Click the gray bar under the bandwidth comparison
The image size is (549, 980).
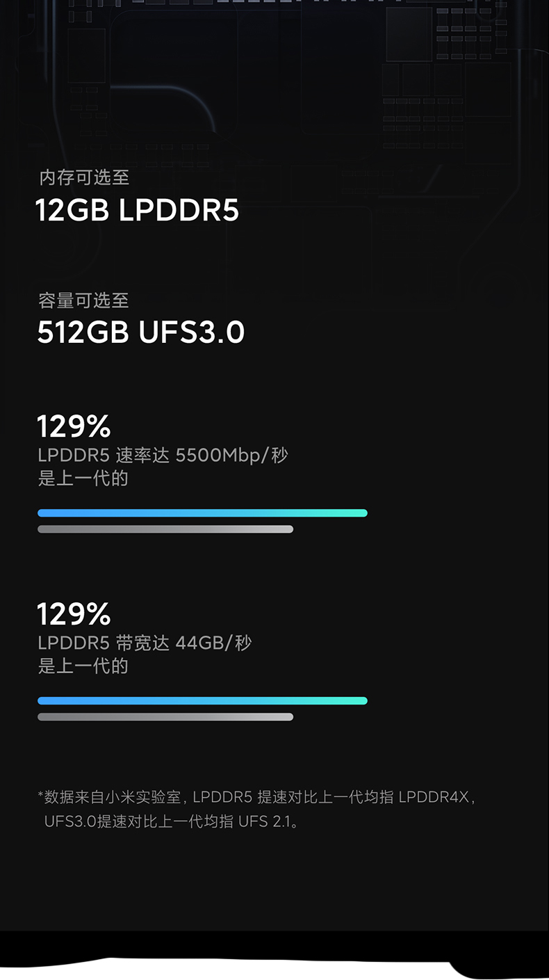point(165,717)
